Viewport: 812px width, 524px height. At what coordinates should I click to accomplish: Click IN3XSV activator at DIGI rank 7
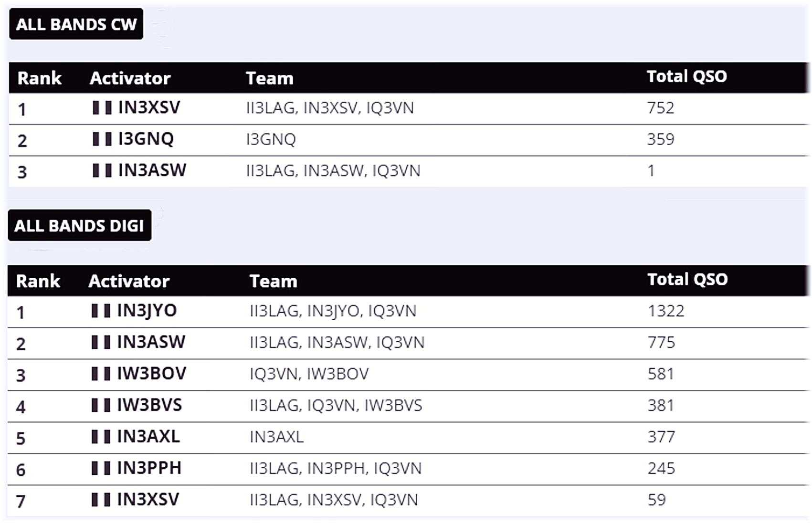coord(148,500)
